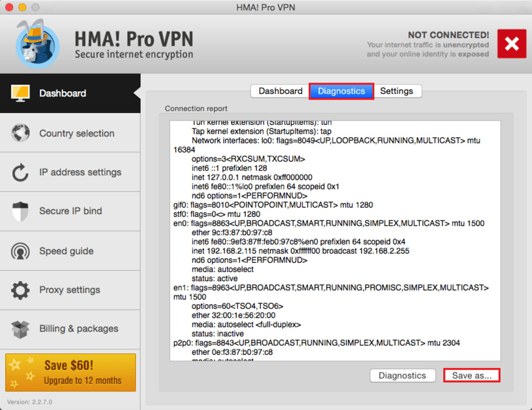This screenshot has width=532, height=410.
Task: Click the 'gif0: flags=8010' line
Action: (273, 205)
